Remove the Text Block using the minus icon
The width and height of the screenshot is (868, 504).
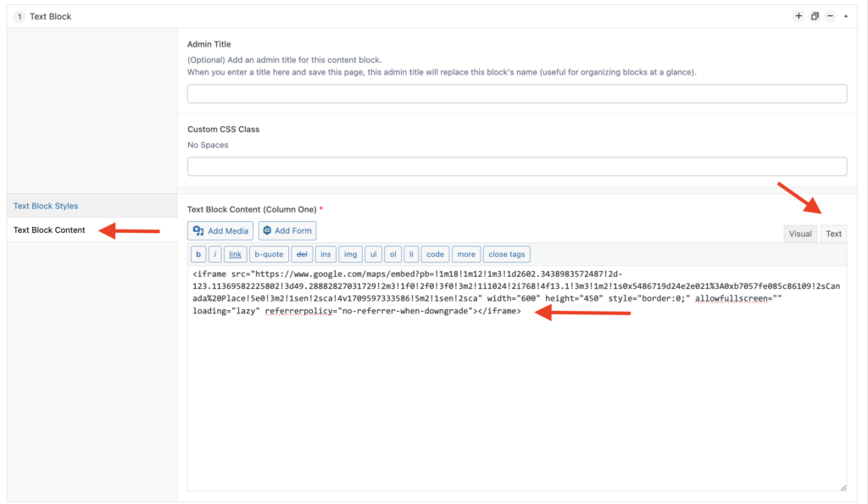830,16
